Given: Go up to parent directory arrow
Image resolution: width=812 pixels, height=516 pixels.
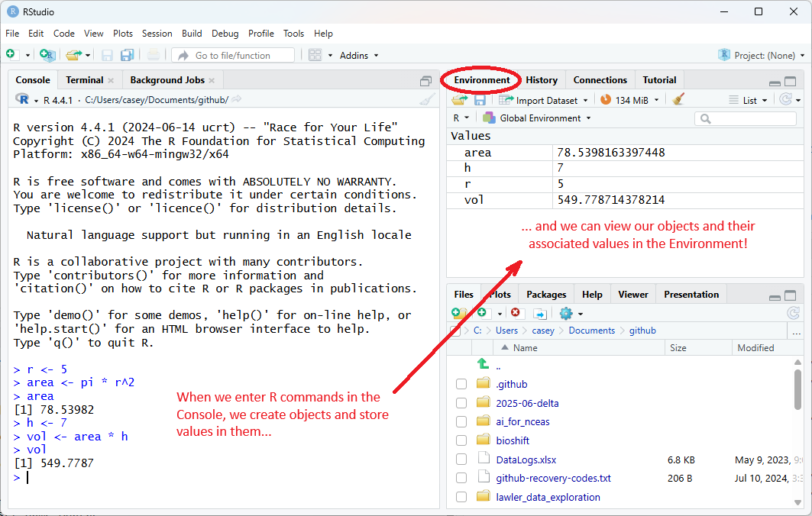Looking at the screenshot, I should point(483,365).
